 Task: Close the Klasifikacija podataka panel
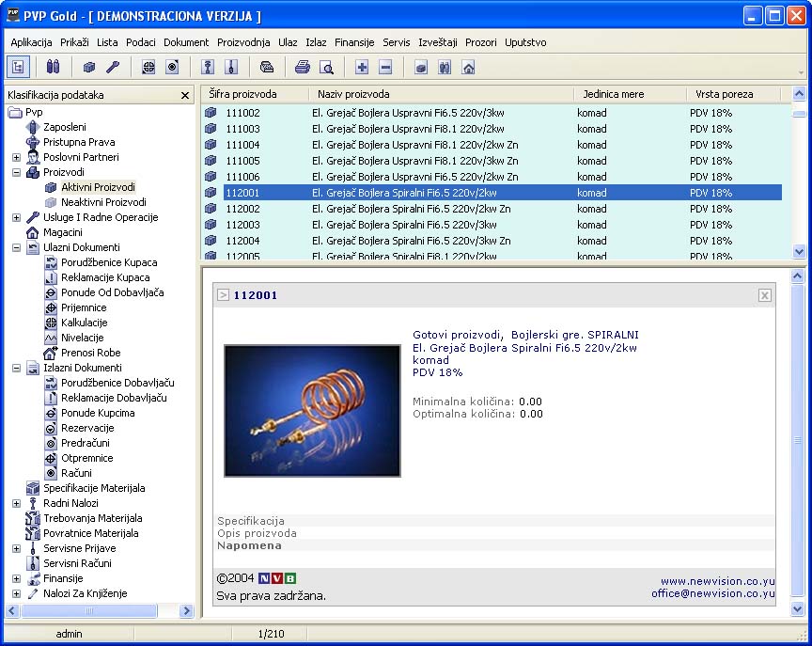pyautogui.click(x=185, y=95)
